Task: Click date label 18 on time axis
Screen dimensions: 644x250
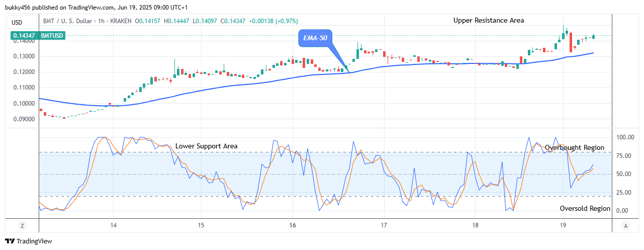Action: (x=475, y=226)
